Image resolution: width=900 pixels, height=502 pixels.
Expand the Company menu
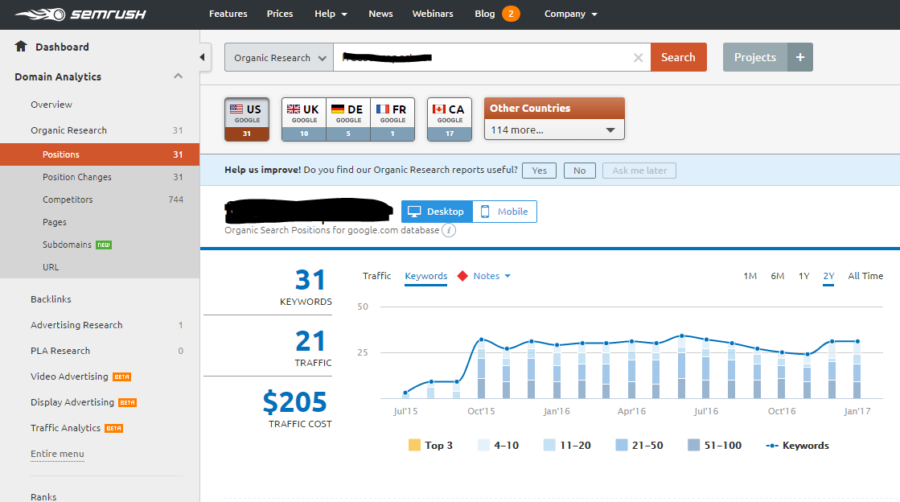coord(571,14)
